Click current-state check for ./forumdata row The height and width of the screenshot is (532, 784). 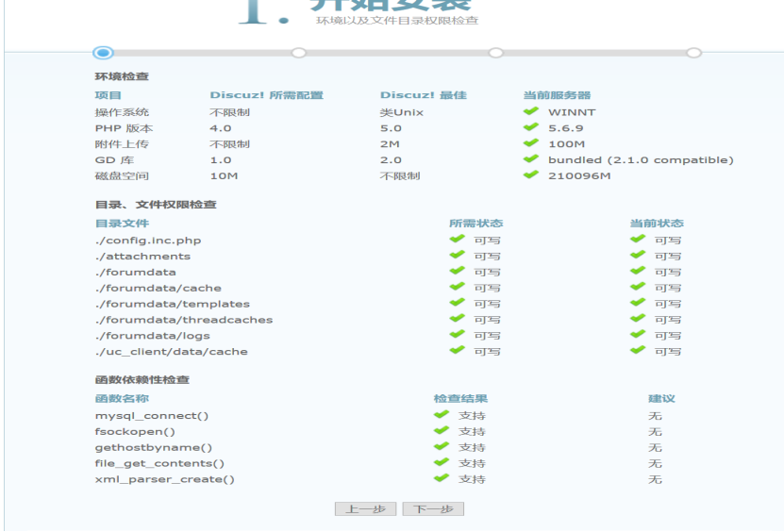pos(638,271)
